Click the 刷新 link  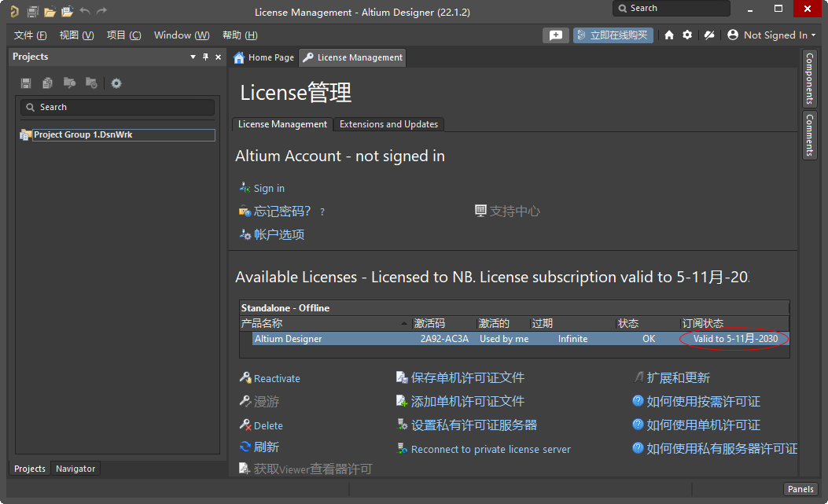(266, 447)
